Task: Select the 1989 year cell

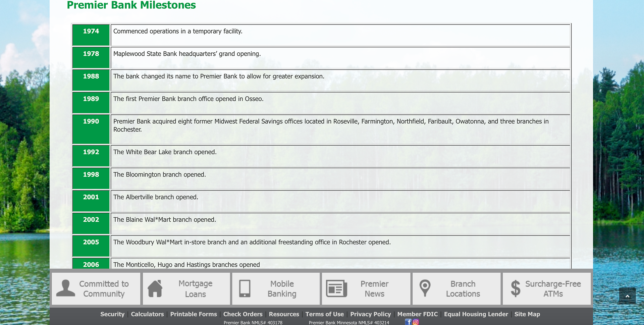Action: click(91, 102)
